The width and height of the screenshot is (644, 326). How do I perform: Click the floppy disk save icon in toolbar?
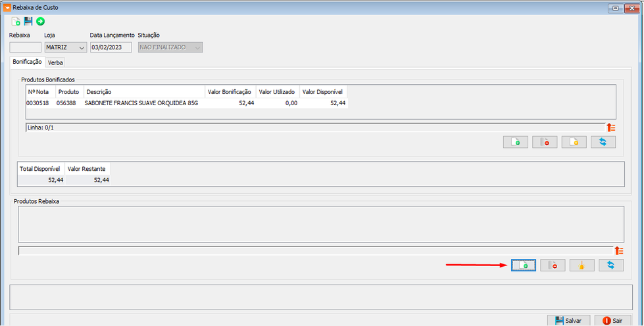[x=28, y=21]
